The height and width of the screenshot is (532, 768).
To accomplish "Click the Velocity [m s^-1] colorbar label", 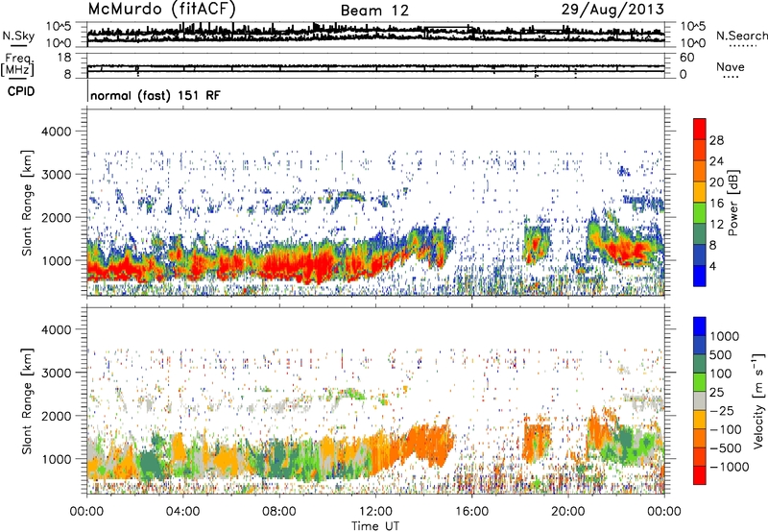I will click(758, 401).
